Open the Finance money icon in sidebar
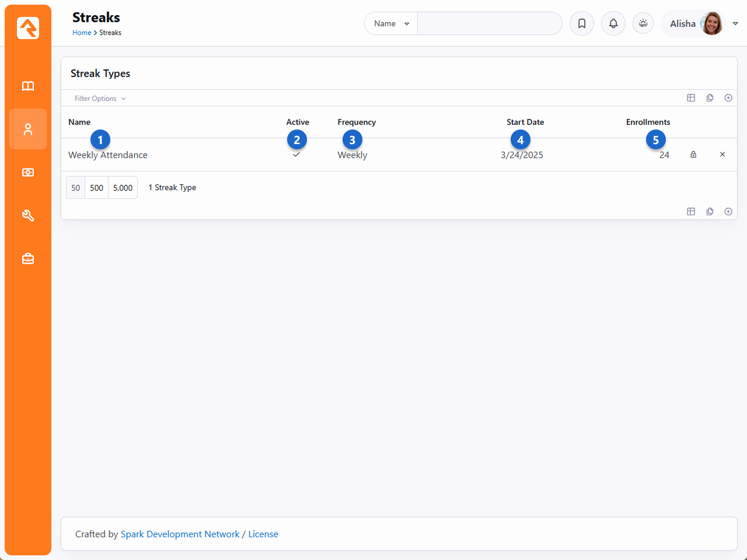 (x=28, y=172)
